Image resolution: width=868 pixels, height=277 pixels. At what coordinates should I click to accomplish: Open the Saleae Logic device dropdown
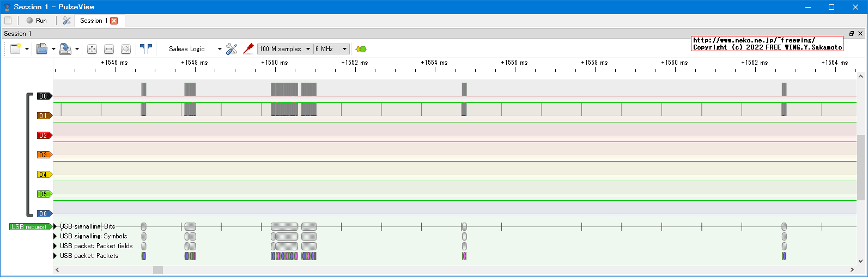(x=195, y=49)
